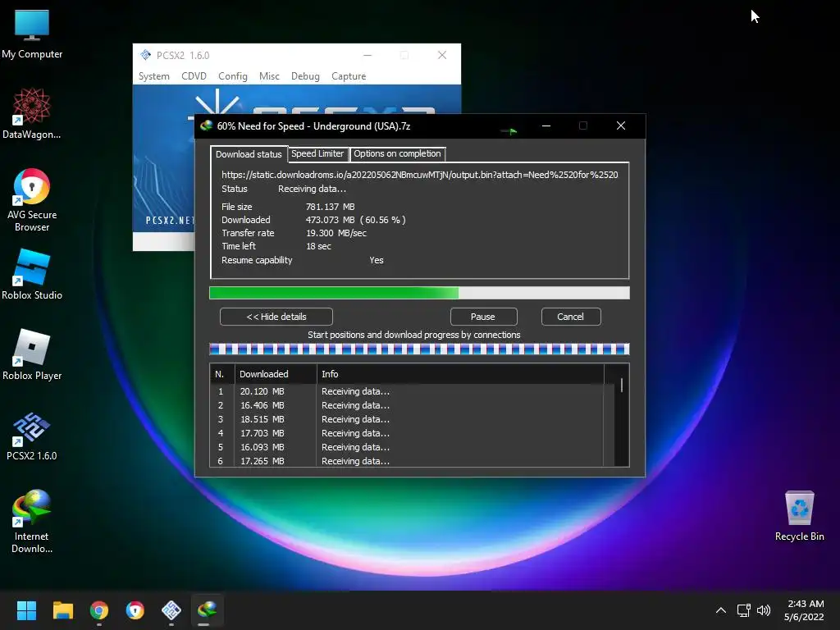840x630 pixels.
Task: Switch to the Options on completion tab
Action: click(x=397, y=153)
